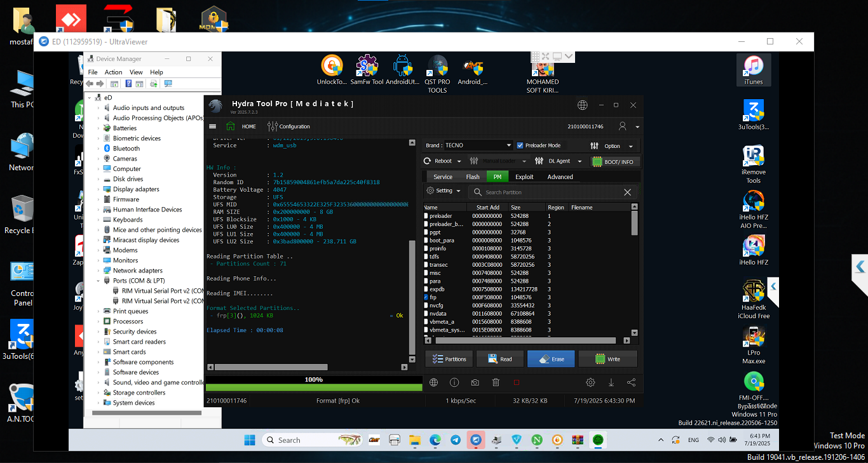
Task: Open iRemove Tools desktop icon
Action: 754,164
